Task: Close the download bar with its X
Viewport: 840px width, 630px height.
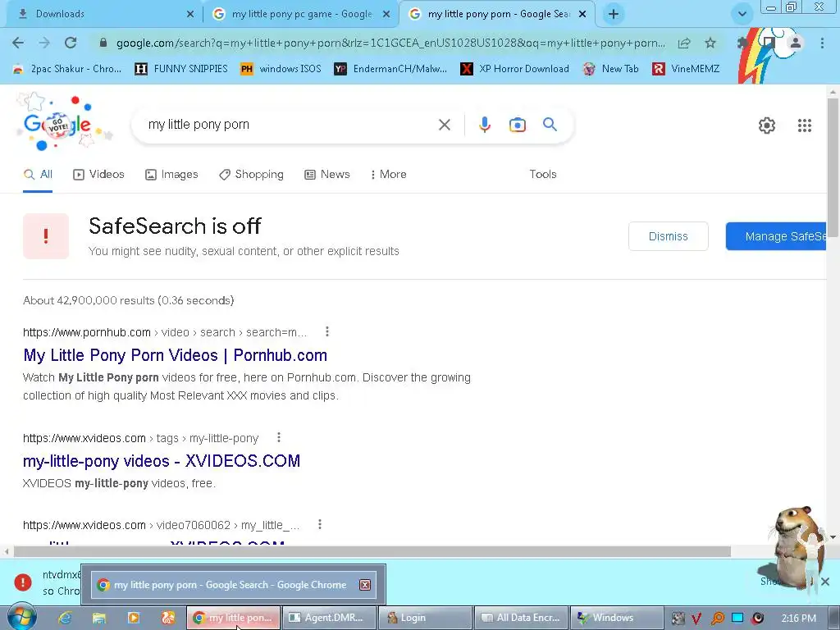Action: (x=825, y=582)
